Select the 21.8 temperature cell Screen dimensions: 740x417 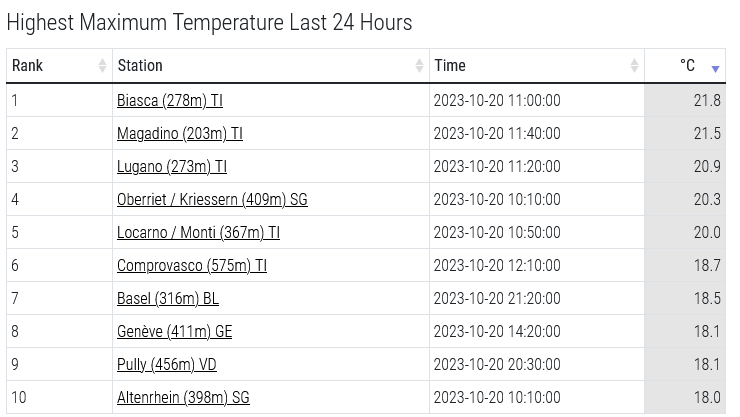click(x=685, y=100)
